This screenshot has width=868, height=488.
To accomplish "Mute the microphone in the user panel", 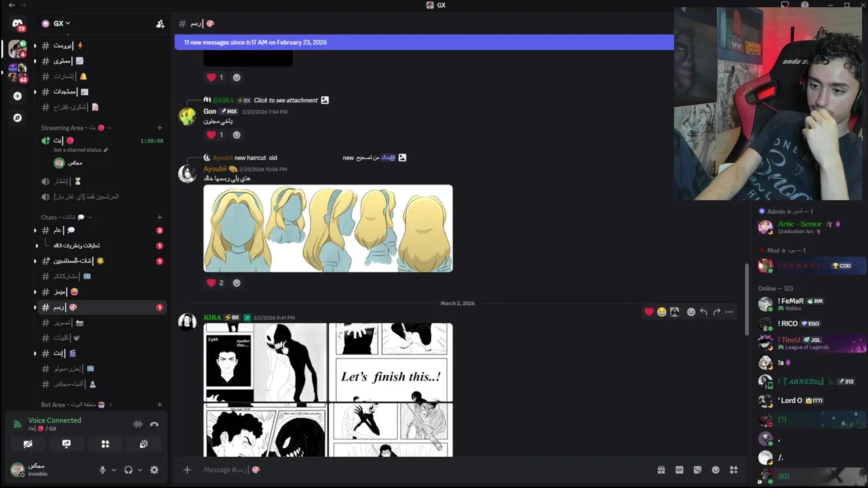I will pyautogui.click(x=103, y=470).
